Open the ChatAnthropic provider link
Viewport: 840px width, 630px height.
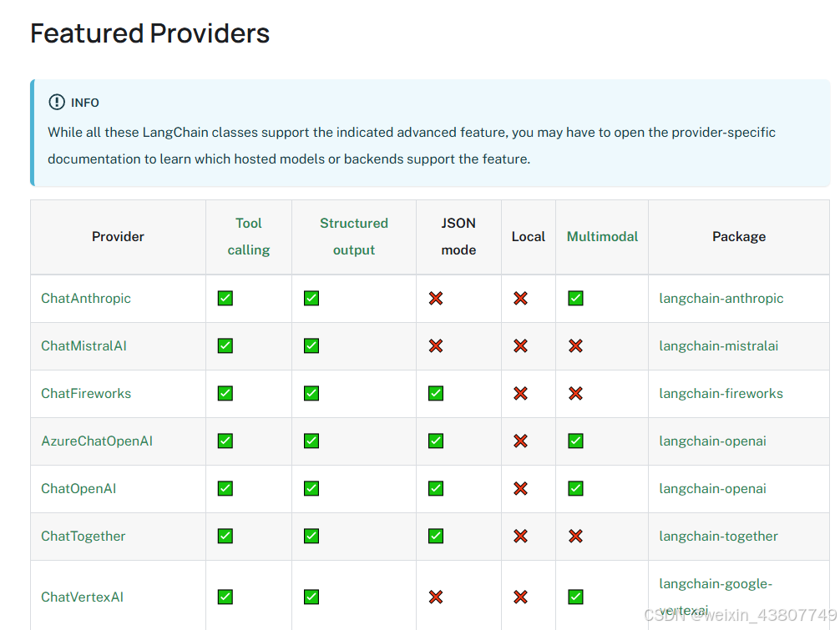pos(86,298)
